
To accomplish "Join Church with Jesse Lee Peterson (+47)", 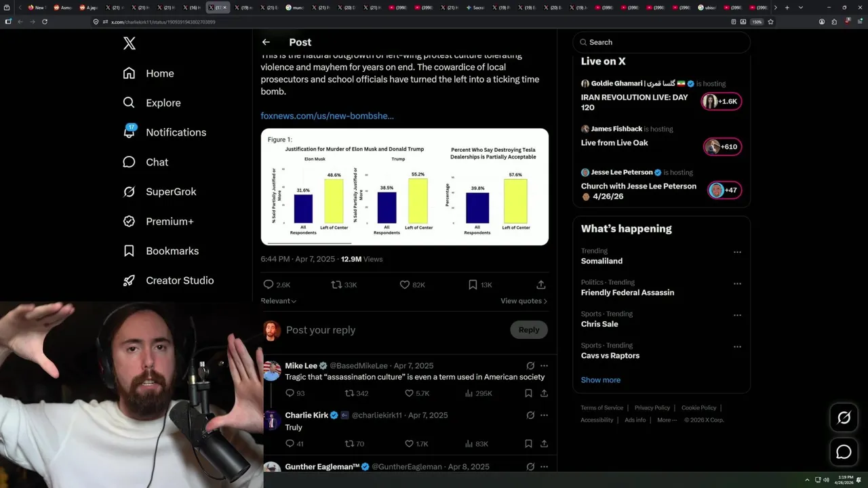I will (x=724, y=190).
